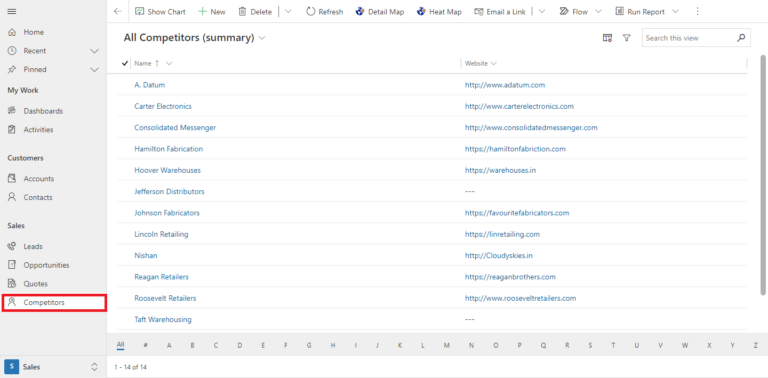Screen dimensions: 768x378
Task: Open the Roosevelt Retailers record
Action: click(165, 298)
